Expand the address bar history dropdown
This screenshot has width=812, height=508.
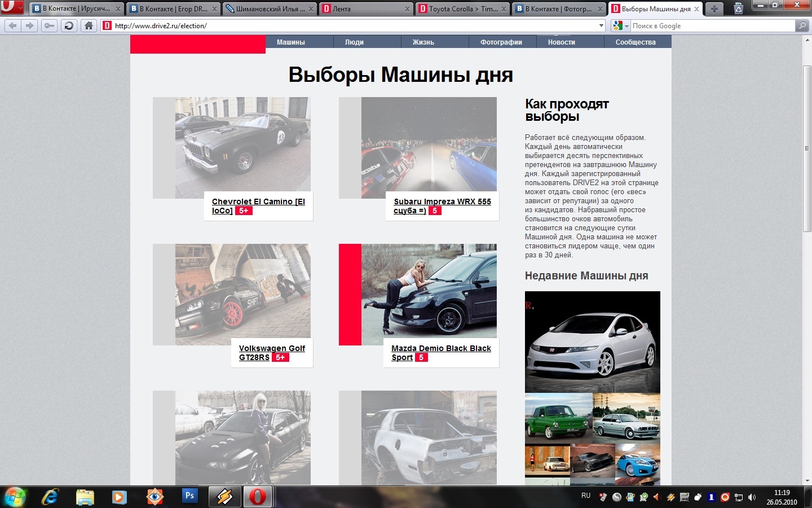click(601, 26)
